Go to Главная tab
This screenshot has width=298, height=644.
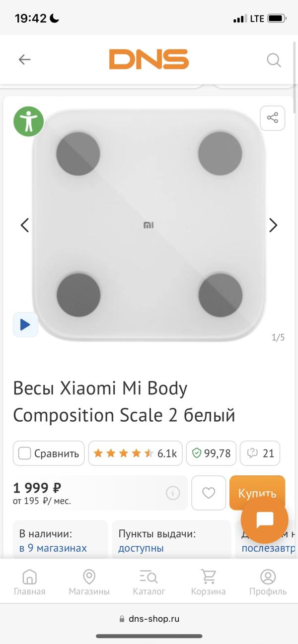point(30,582)
